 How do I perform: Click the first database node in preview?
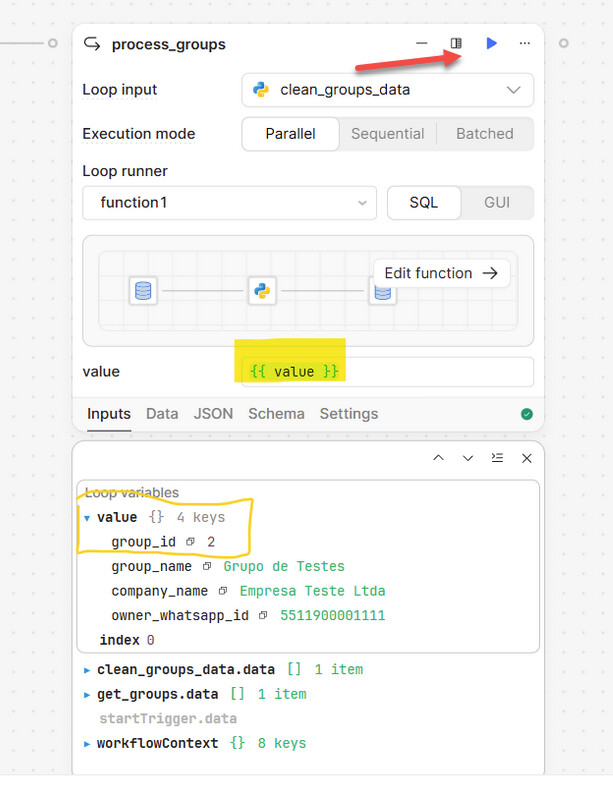click(144, 291)
